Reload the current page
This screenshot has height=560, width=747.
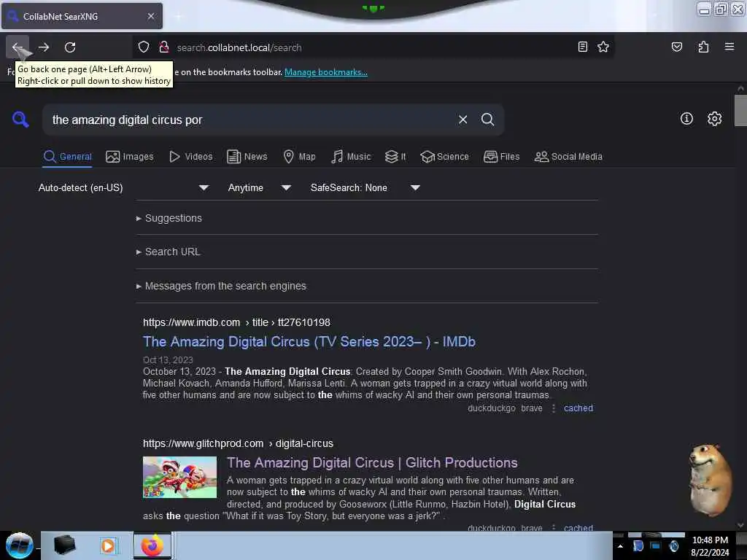[x=70, y=47]
